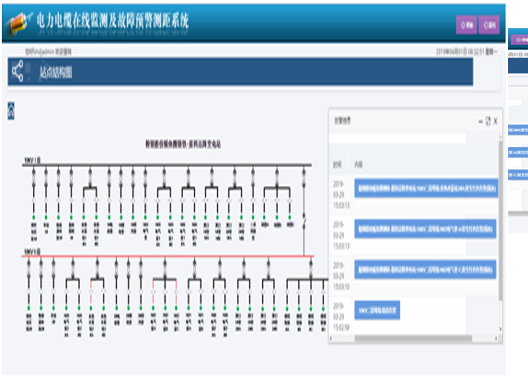Screen dimensions: 528x392
Task: Minimize the alarm info panel
Action: (481, 121)
